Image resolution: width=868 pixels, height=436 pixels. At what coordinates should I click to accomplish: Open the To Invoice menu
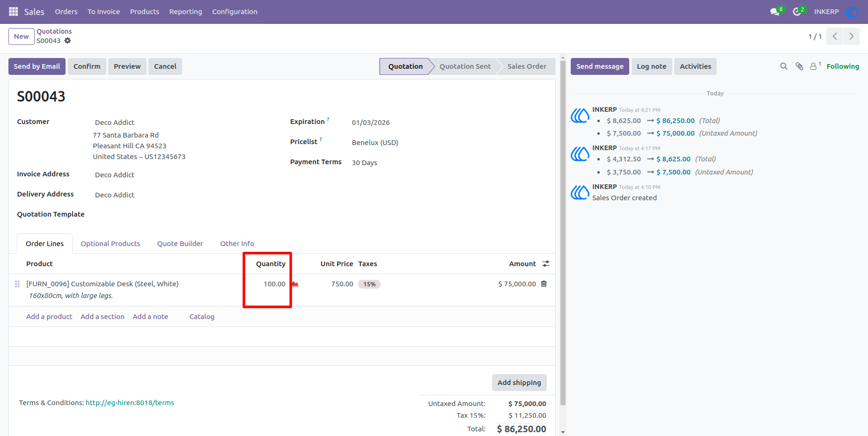tap(103, 12)
